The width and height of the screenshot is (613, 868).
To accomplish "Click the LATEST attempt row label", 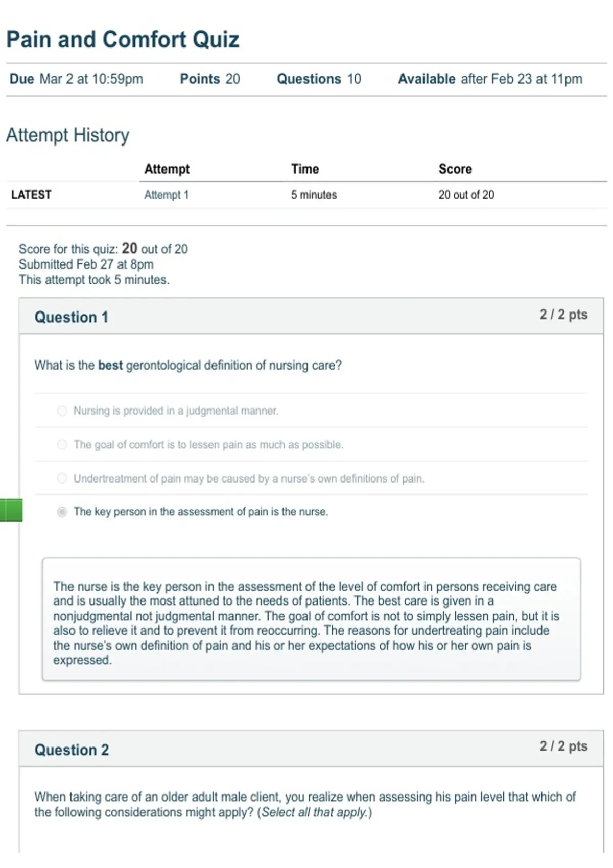I will pos(31,195).
